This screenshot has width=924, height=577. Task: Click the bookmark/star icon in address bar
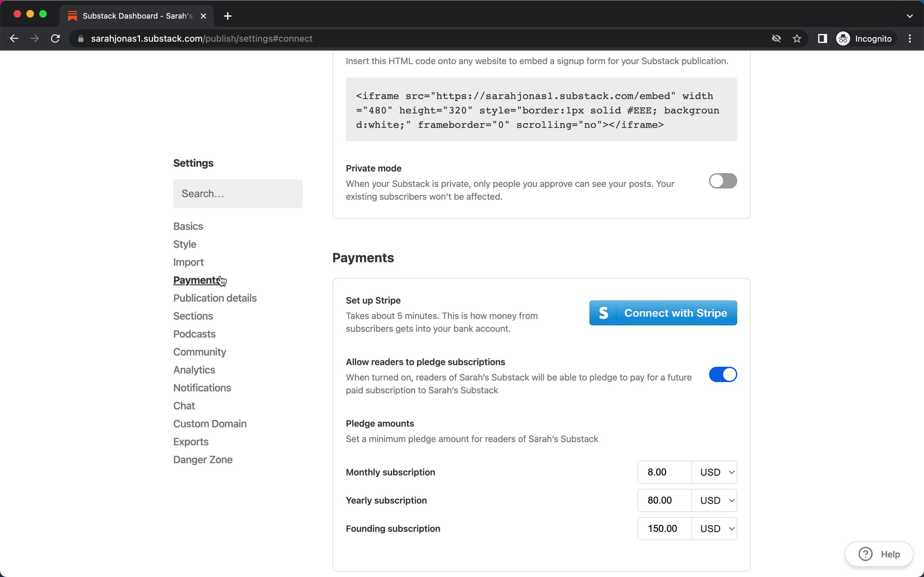point(797,38)
